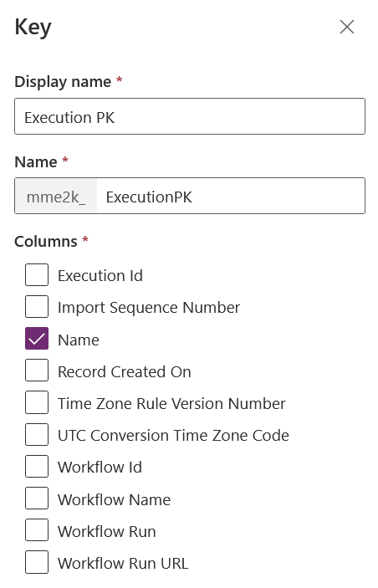Click the Workflow Run URL label
378x588 pixels.
[123, 563]
